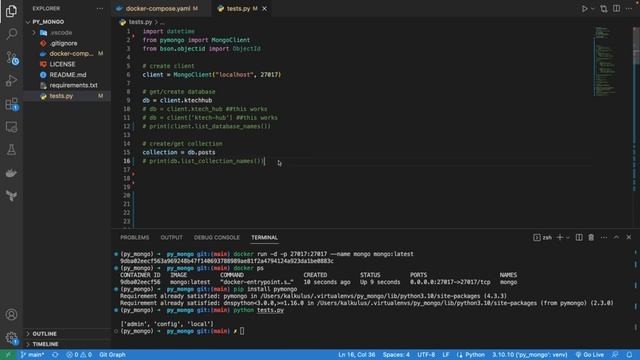
Task: Switch to the Debug Console tab
Action: [217, 238]
